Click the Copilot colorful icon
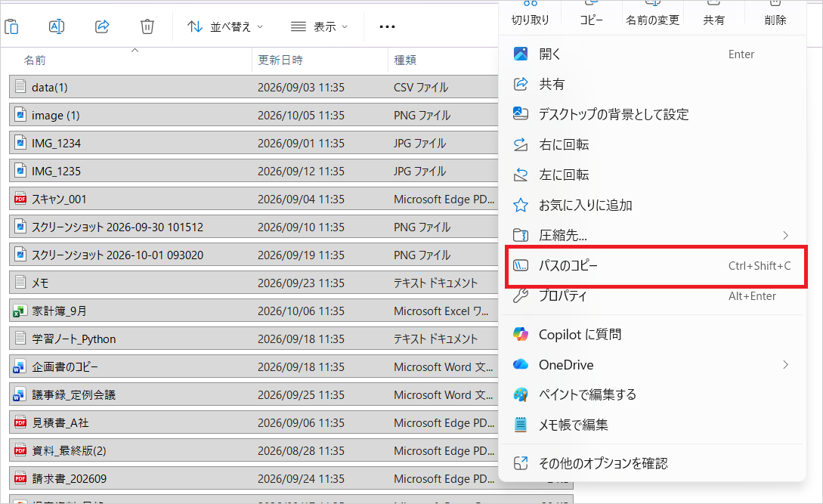Viewport: 823px width, 504px height. [x=521, y=334]
